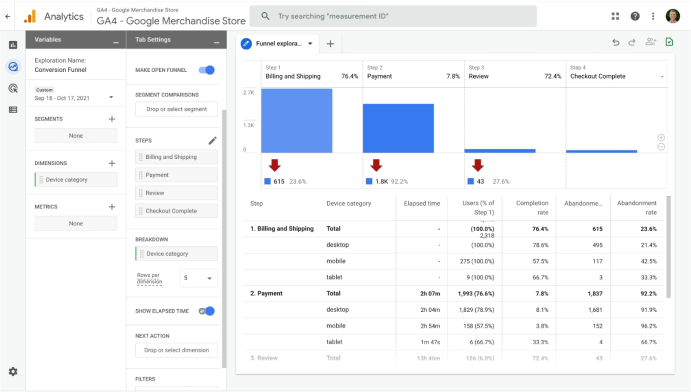Click Drop or select dimension box
Image resolution: width=691 pixels, height=392 pixels.
176,350
